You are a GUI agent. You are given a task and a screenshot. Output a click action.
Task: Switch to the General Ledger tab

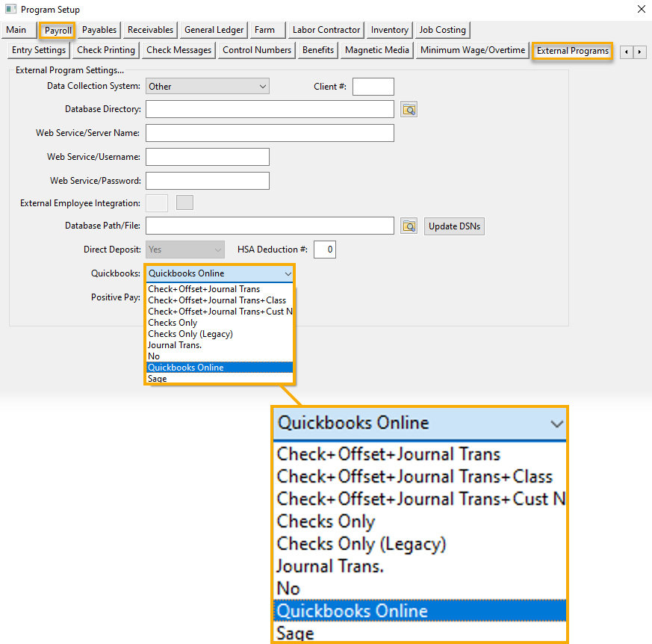tap(214, 30)
